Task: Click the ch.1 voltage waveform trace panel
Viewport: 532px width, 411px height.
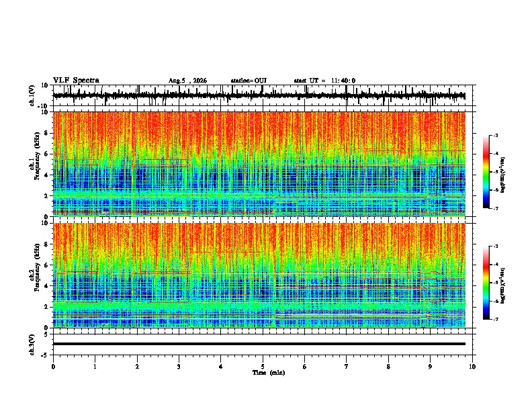Action: 264,95
